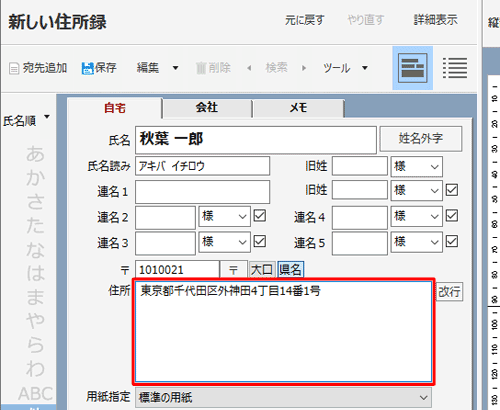
Task: Toggle checkbox in 連名1 row
Action: pyautogui.click(x=452, y=190)
